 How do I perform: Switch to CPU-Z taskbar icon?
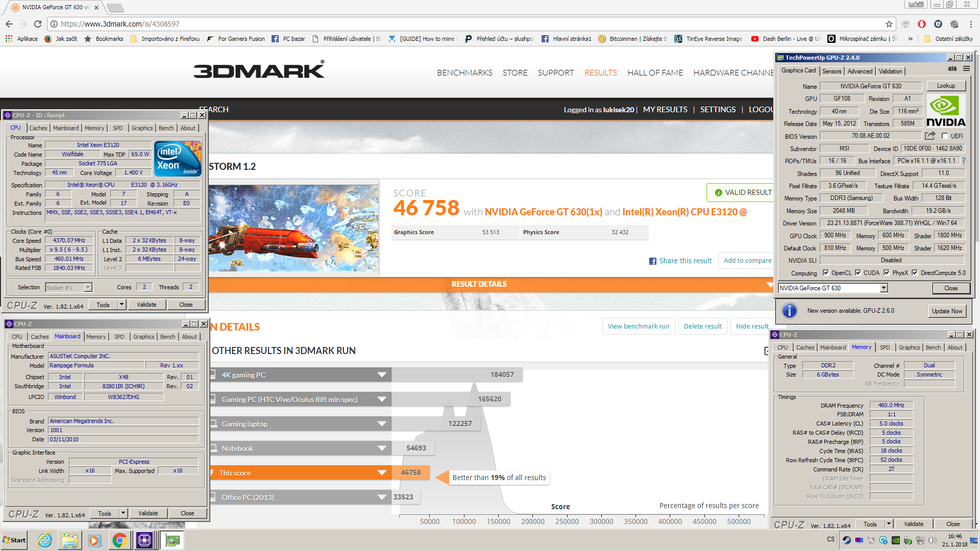click(144, 540)
